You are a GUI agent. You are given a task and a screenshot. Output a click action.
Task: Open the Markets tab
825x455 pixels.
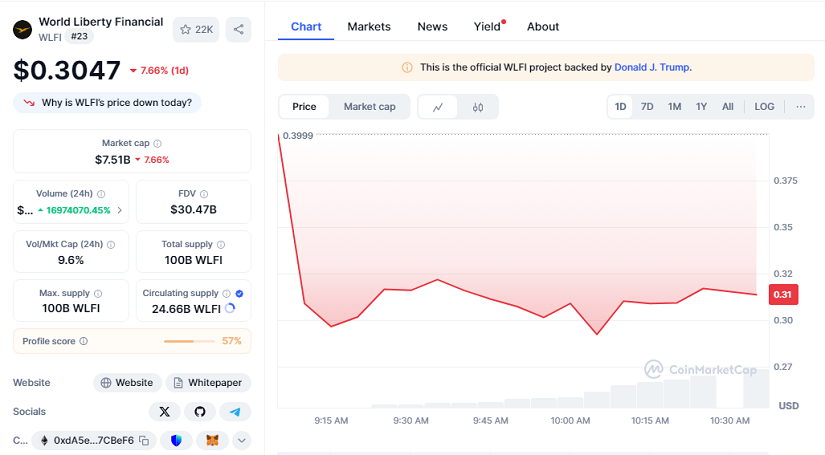tap(369, 27)
